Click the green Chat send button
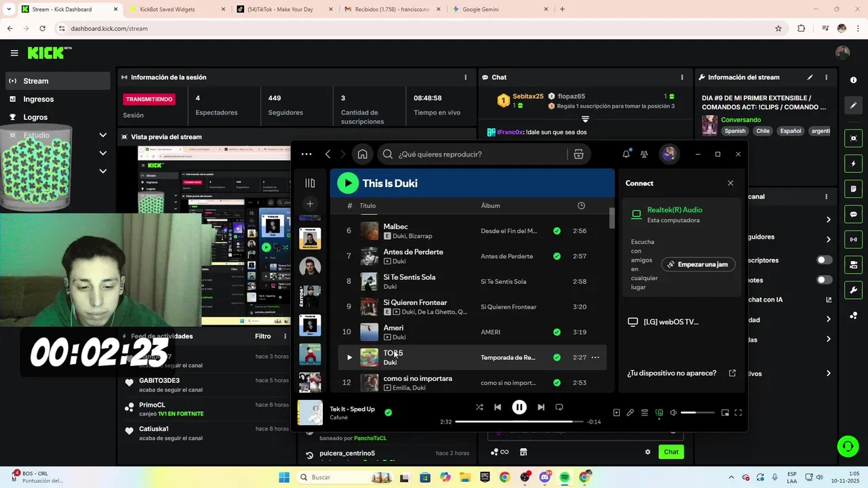The width and height of the screenshot is (868, 488). coord(671,452)
